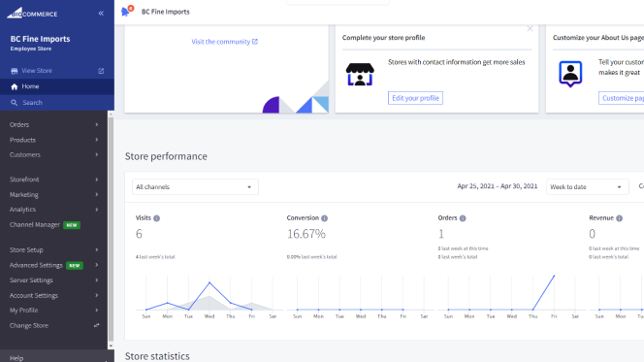This screenshot has width=644, height=362.
Task: Open the All channels dropdown
Action: 195,187
